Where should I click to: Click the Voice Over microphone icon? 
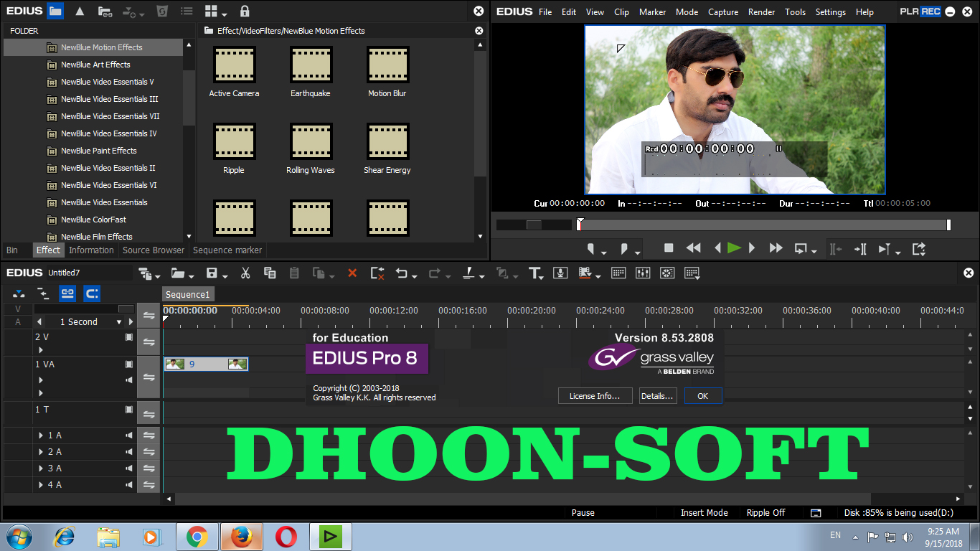coord(561,273)
